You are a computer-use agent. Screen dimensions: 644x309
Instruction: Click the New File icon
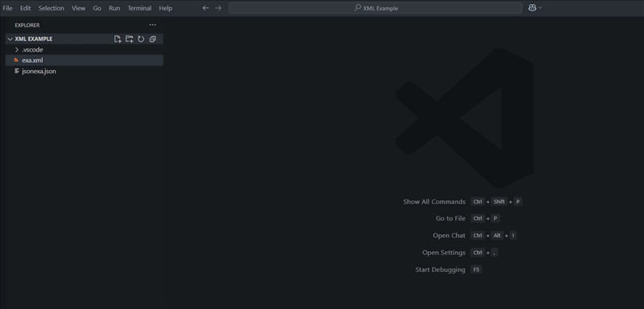click(x=118, y=39)
